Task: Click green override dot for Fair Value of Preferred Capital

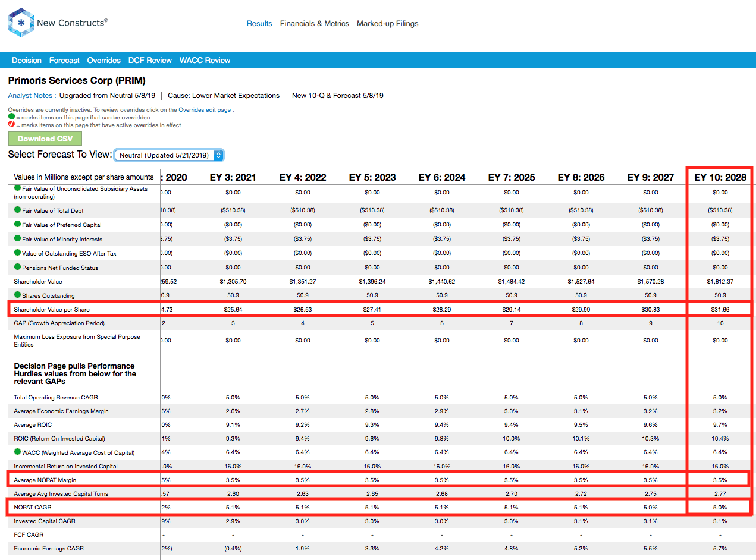Action: 17,224
